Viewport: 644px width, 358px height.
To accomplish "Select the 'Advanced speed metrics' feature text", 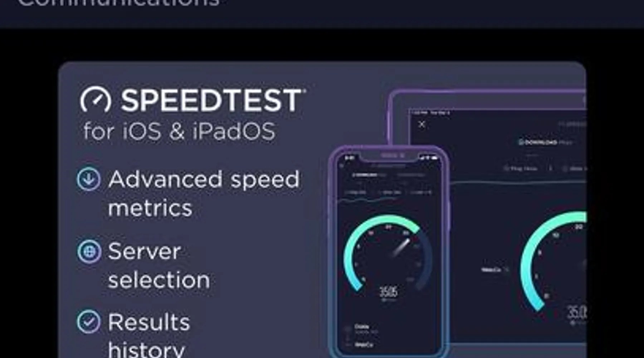I will coord(204,193).
